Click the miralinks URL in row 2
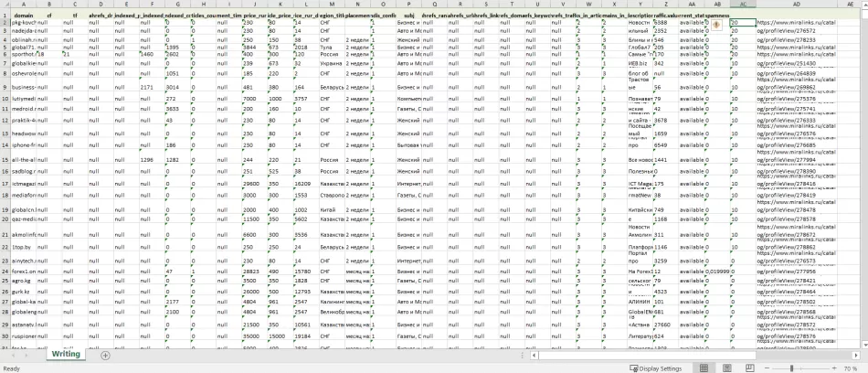868x373 pixels. click(x=796, y=22)
